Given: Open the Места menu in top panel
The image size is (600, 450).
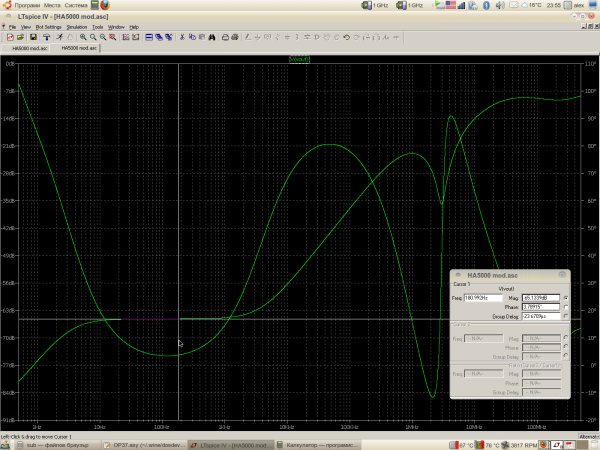Looking at the screenshot, I should click(x=52, y=5).
